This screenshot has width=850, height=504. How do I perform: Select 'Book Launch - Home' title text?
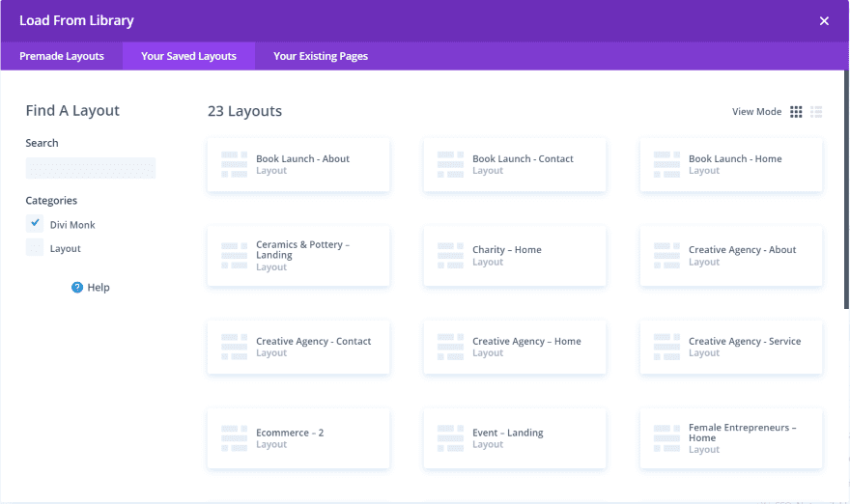pyautogui.click(x=735, y=158)
